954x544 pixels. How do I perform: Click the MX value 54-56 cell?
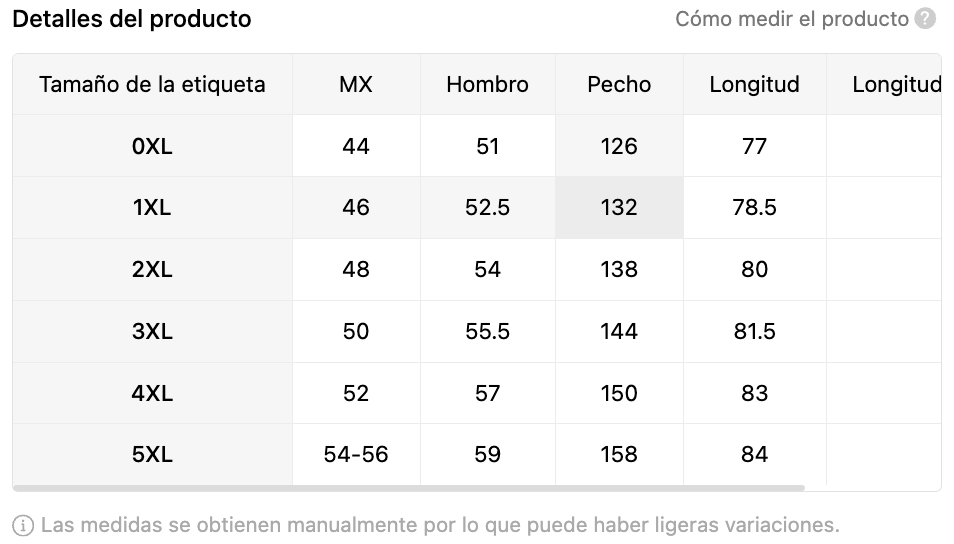coord(356,455)
